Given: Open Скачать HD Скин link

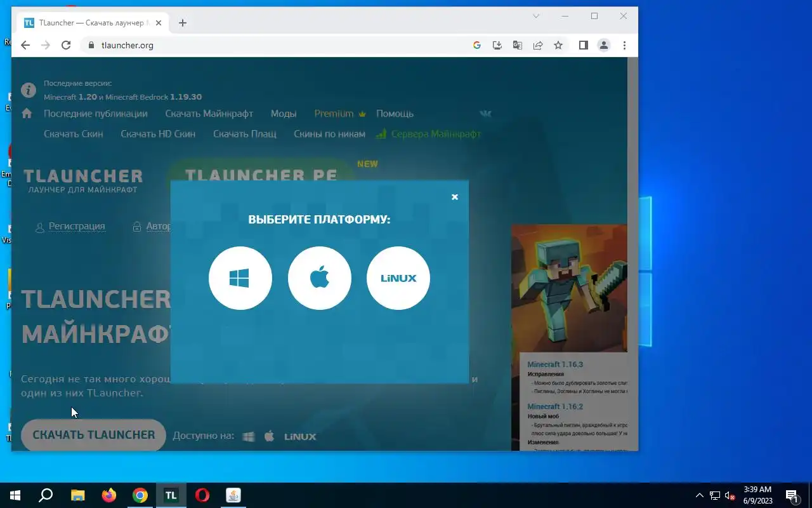Looking at the screenshot, I should (x=158, y=134).
